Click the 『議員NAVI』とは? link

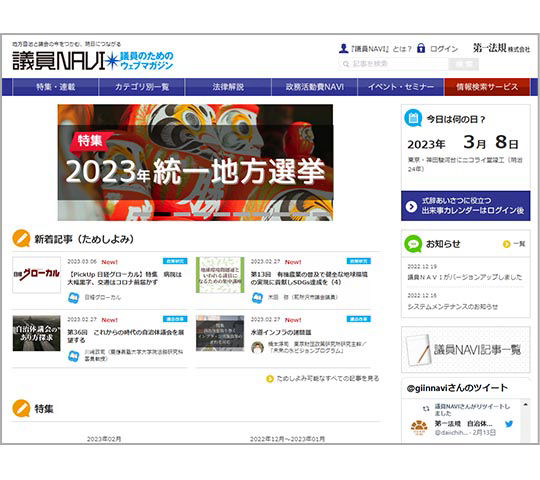coord(381,49)
